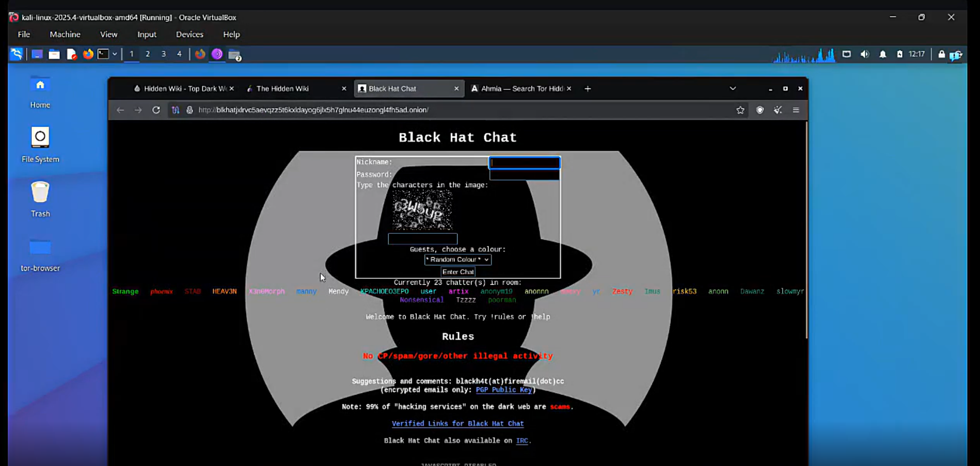Image resolution: width=980 pixels, height=466 pixels.
Task: Open the IRC link
Action: coord(522,441)
